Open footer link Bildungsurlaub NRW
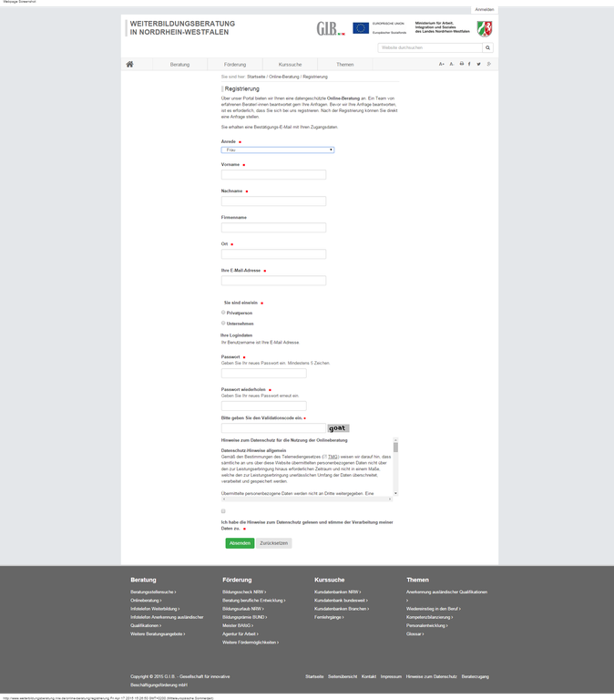614x700 pixels. (243, 609)
